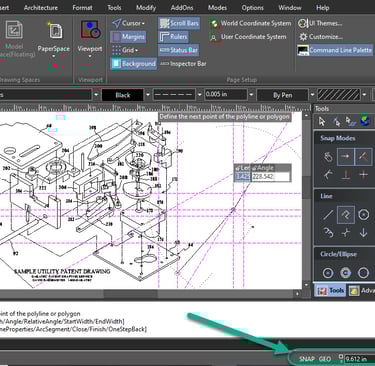Open the Modes menu
Viewport: 375px width, 366px height.
tap(217, 7)
